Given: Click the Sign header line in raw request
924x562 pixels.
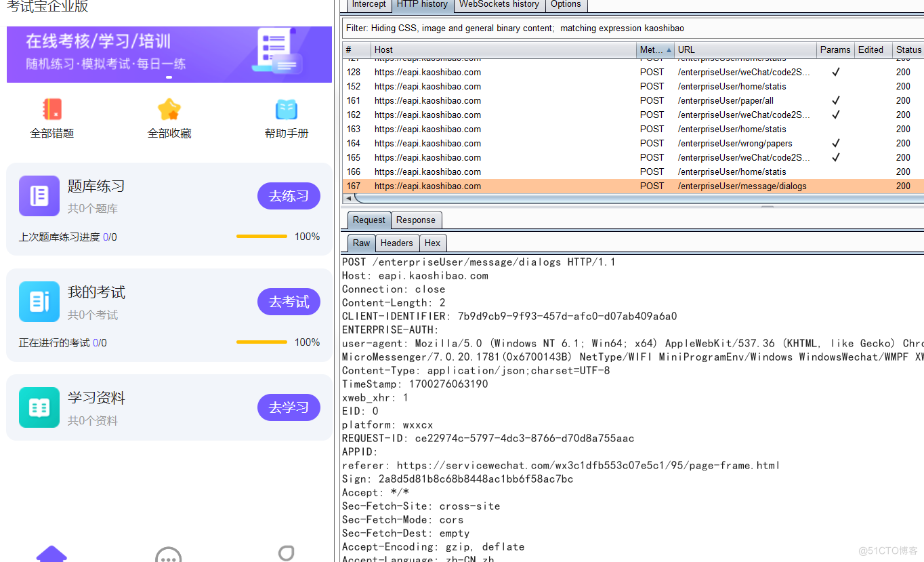Looking at the screenshot, I should pos(457,479).
